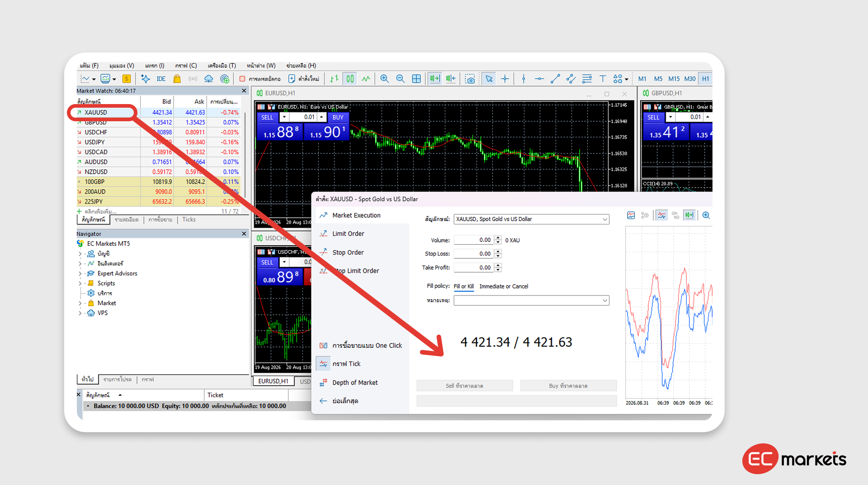Switch chart to bar chart icon
This screenshot has height=485, width=868.
pyautogui.click(x=334, y=79)
